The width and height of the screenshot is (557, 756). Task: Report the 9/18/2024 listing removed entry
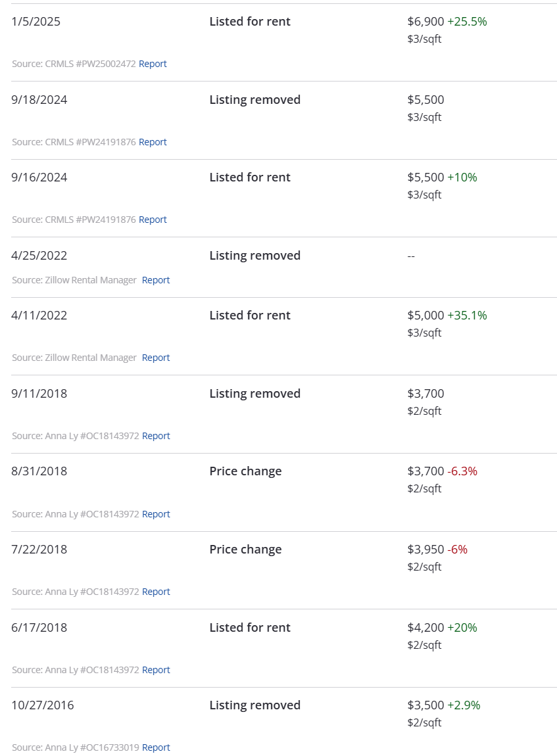click(x=153, y=142)
